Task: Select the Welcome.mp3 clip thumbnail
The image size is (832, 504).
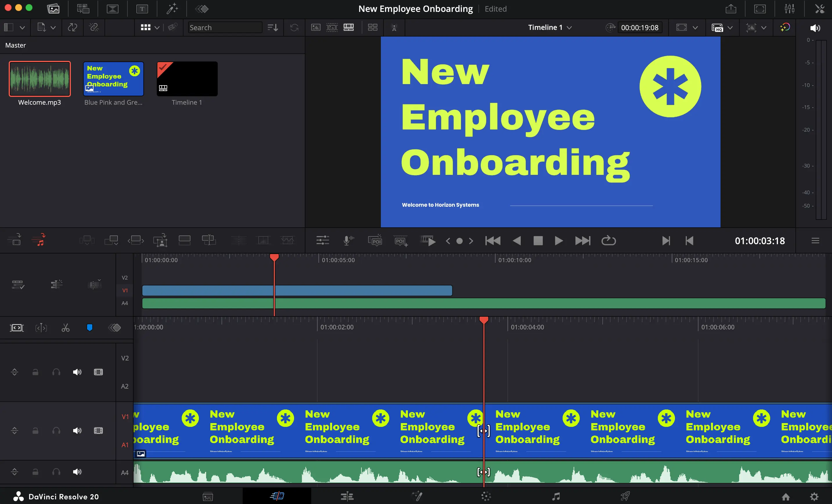Action: [39, 79]
